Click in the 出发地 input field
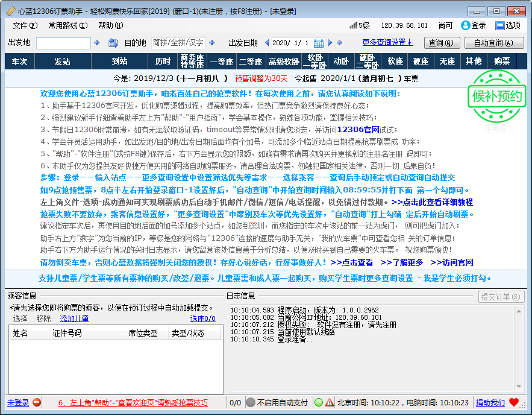Screen dimensions: 532x415 click(63, 43)
